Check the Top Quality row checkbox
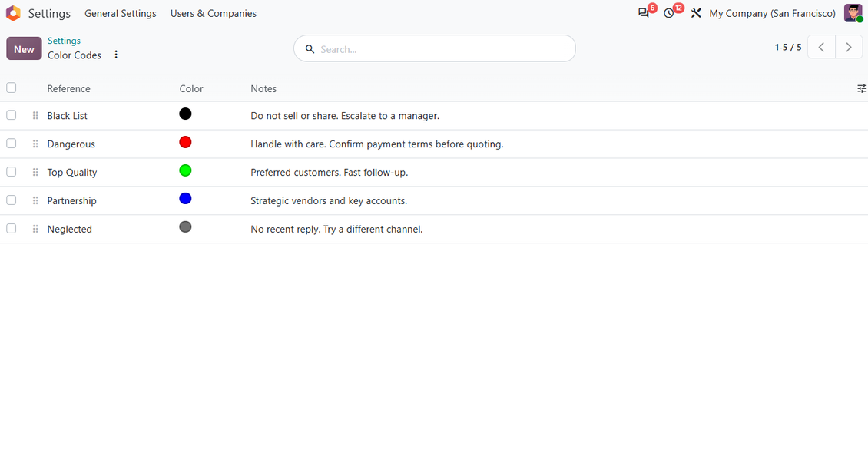The width and height of the screenshot is (868, 456). [x=11, y=171]
